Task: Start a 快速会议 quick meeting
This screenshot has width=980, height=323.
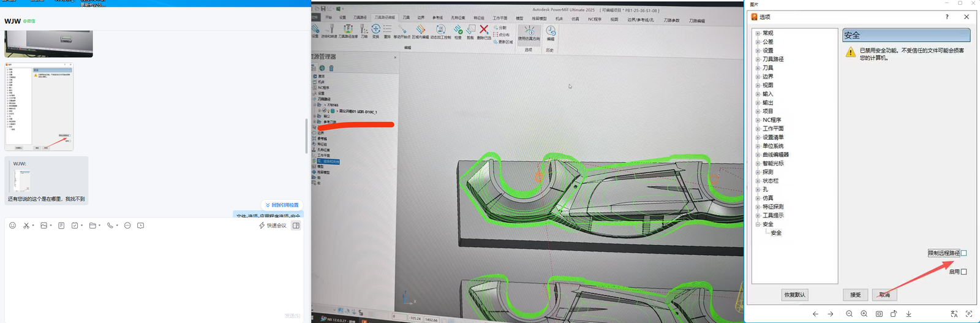Action: click(x=273, y=226)
